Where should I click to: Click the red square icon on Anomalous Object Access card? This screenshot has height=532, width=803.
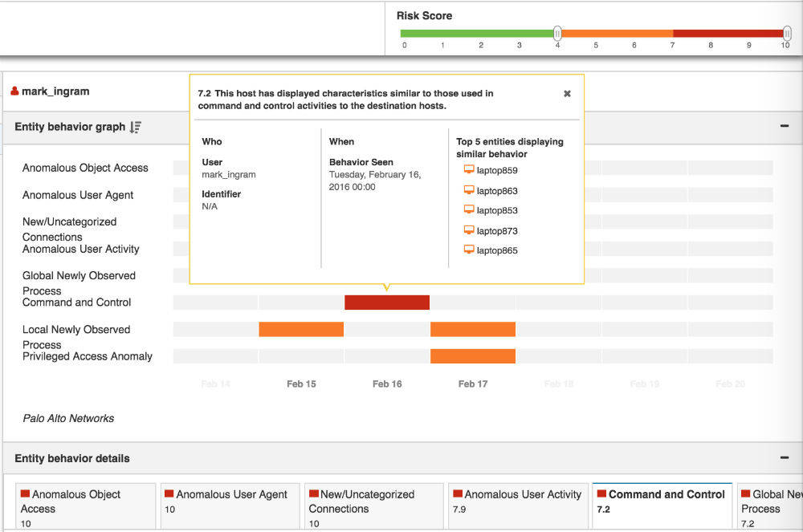25,494
